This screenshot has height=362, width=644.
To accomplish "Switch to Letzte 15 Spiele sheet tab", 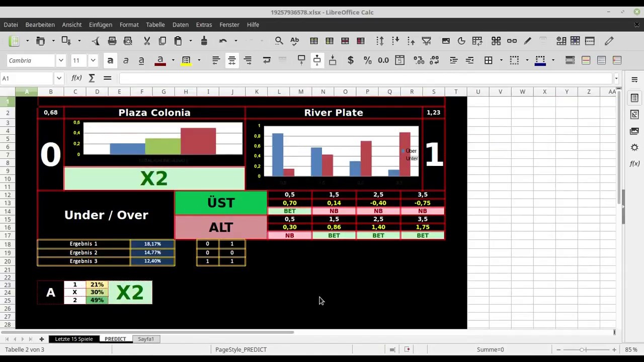I will (74, 339).
